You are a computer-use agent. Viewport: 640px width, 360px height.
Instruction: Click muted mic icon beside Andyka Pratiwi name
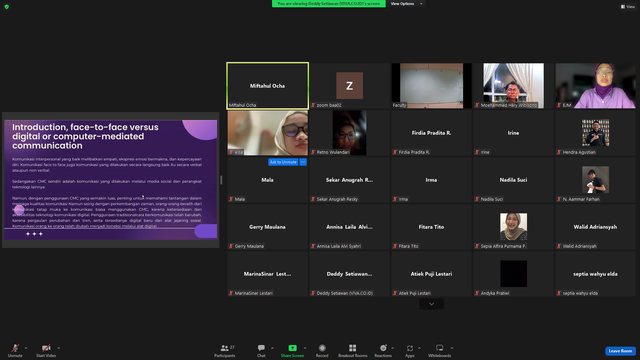pos(477,293)
